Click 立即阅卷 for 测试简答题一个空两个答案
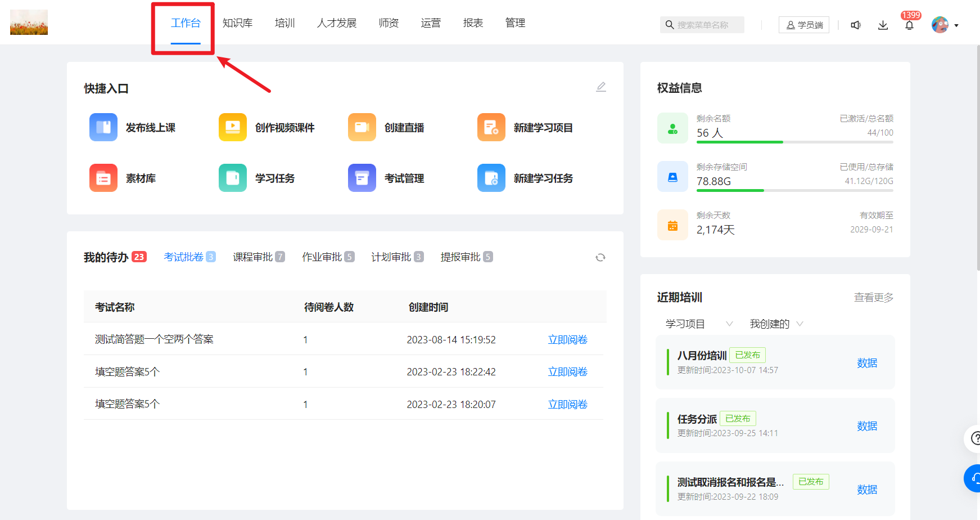The width and height of the screenshot is (980, 520). click(568, 340)
